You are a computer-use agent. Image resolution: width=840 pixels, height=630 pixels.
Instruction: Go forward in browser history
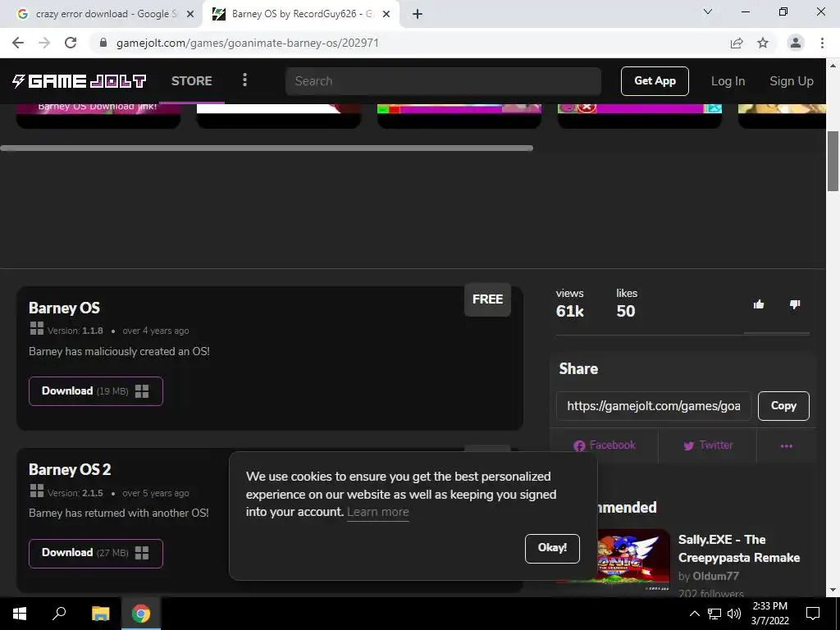[44, 43]
